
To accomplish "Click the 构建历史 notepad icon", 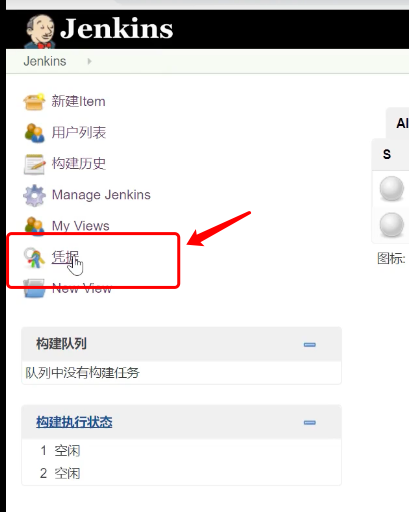I will 34,164.
